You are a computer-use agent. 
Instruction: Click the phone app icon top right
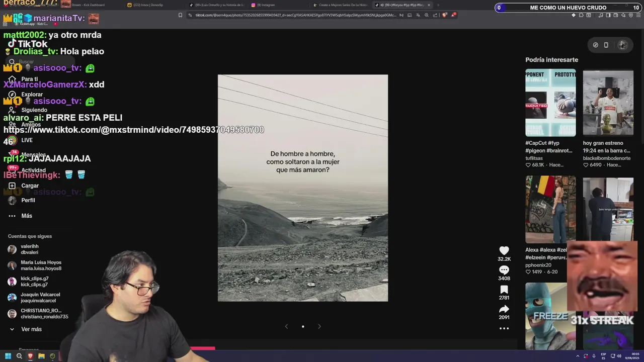coord(606,45)
